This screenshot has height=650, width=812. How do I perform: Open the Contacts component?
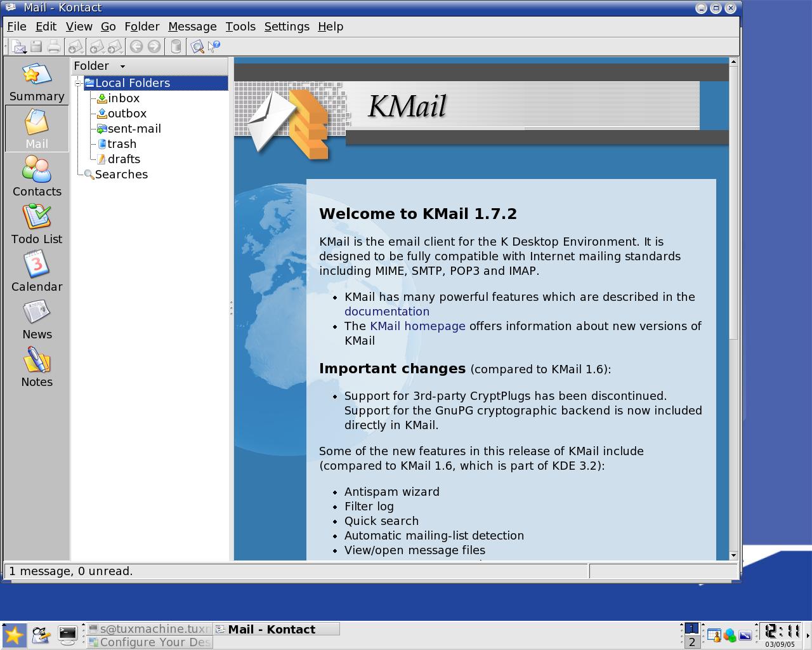click(37, 177)
